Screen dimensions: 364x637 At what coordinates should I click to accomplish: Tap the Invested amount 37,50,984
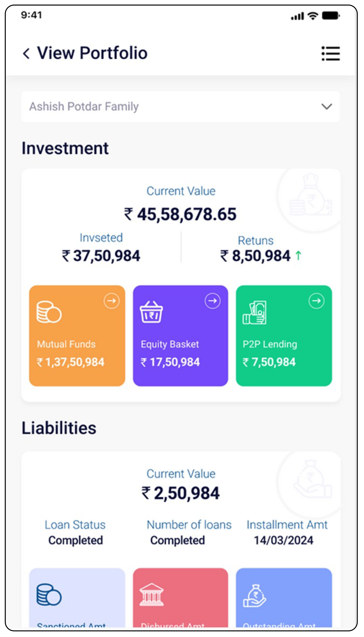coord(101,256)
